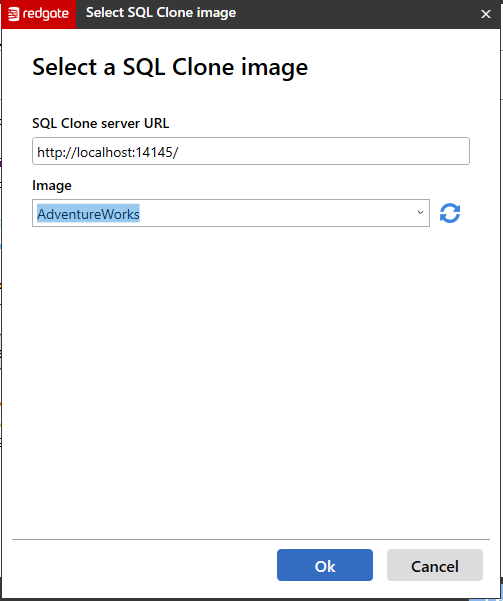503x601 pixels.
Task: Click the 'Image' field label
Action: click(x=52, y=186)
